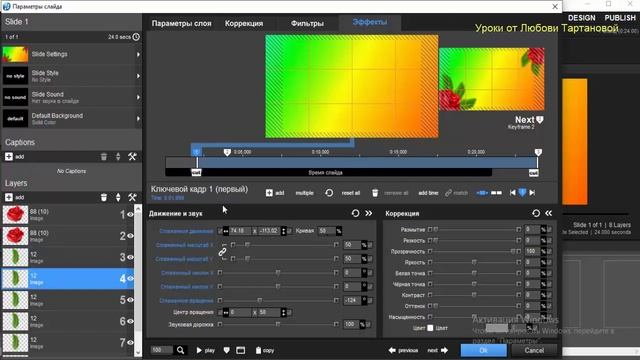The image size is (640, 360).
Task: Go to the next slide
Action: point(438,350)
